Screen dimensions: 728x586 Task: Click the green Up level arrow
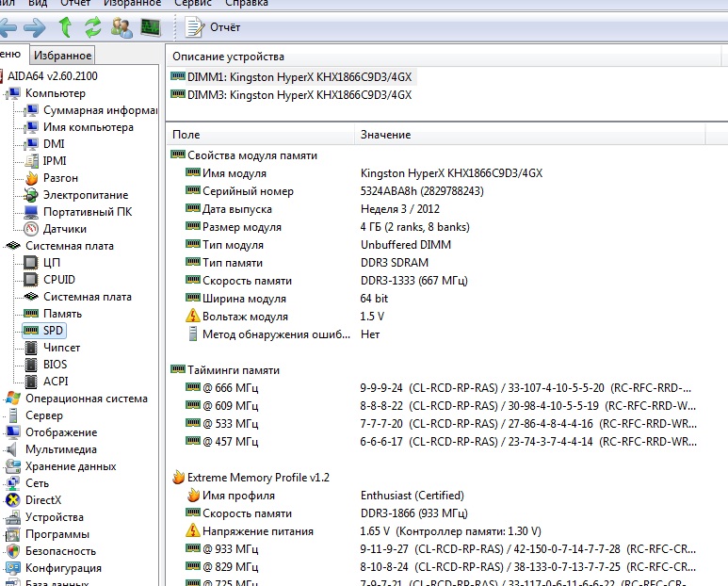65,27
